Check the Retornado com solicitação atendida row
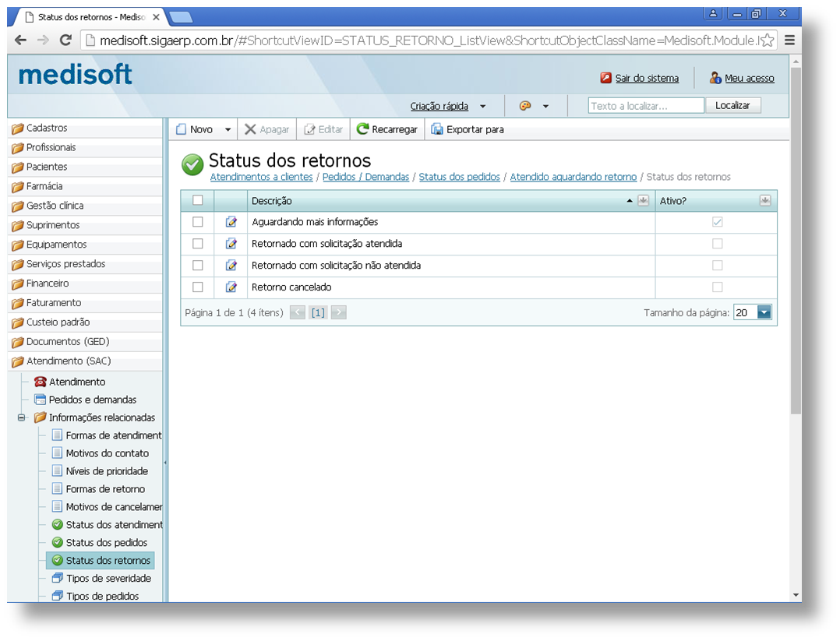This screenshot has width=840, height=641. tap(198, 243)
